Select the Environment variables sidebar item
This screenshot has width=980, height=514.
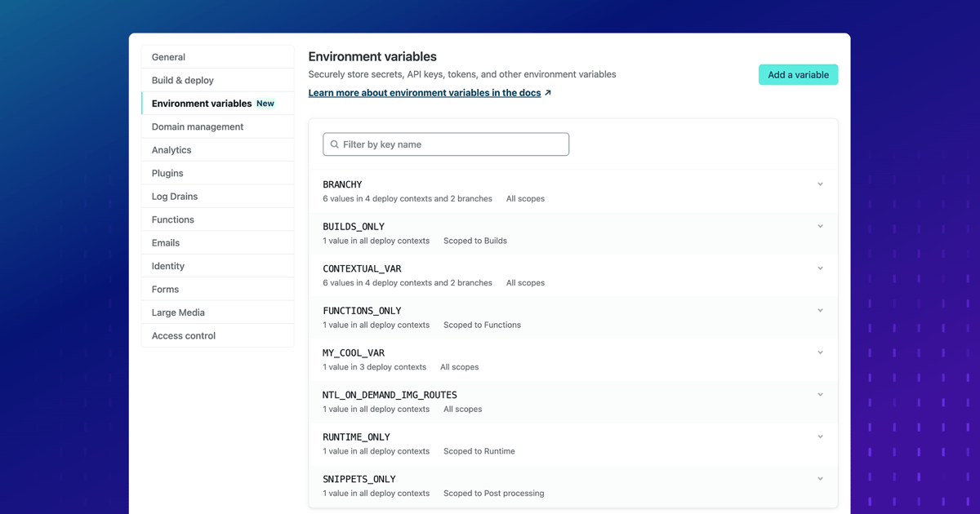pos(202,104)
